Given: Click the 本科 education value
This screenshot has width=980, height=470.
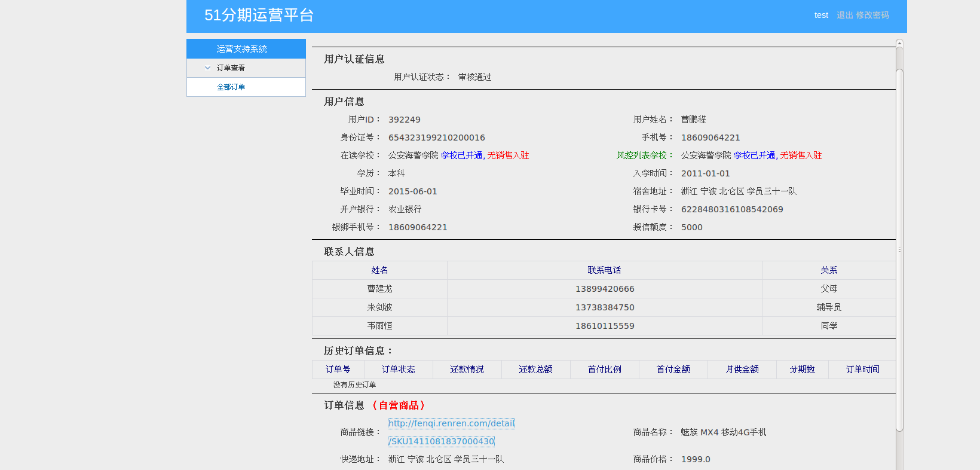Looking at the screenshot, I should coord(397,173).
